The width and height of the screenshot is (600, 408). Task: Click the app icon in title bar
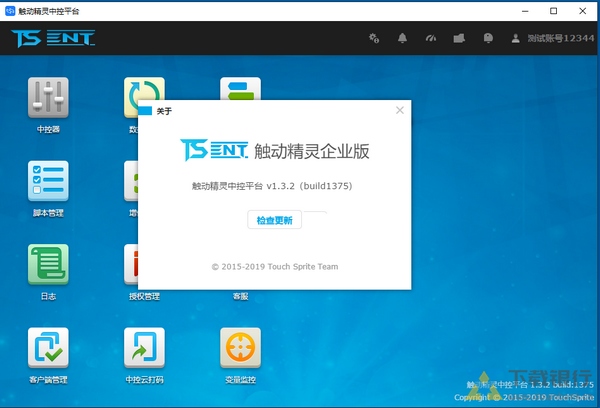pos(10,11)
